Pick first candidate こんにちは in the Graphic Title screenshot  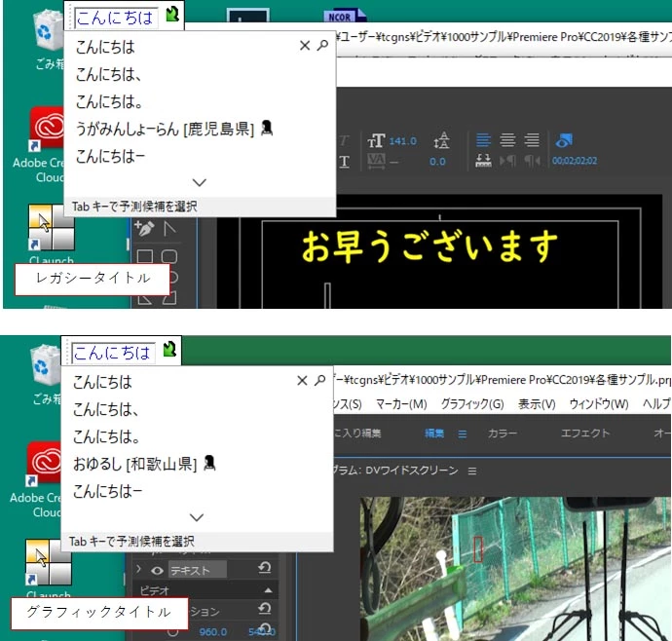click(x=102, y=382)
